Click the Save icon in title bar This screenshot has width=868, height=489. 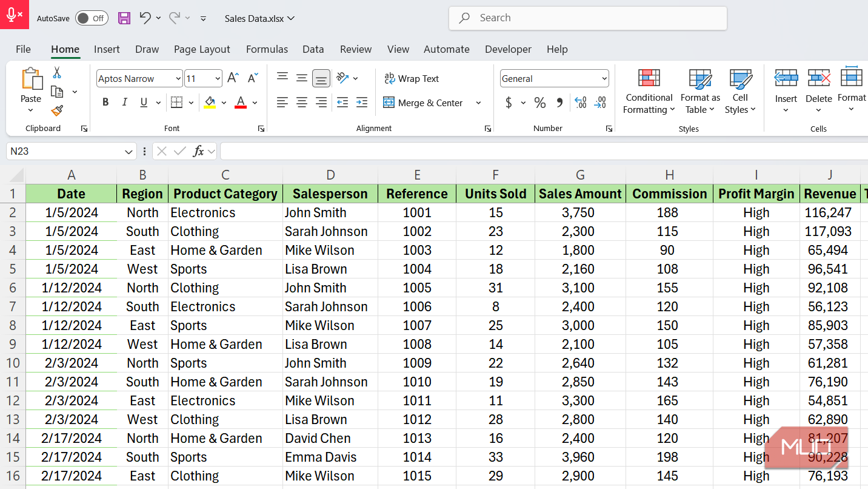[x=124, y=18]
